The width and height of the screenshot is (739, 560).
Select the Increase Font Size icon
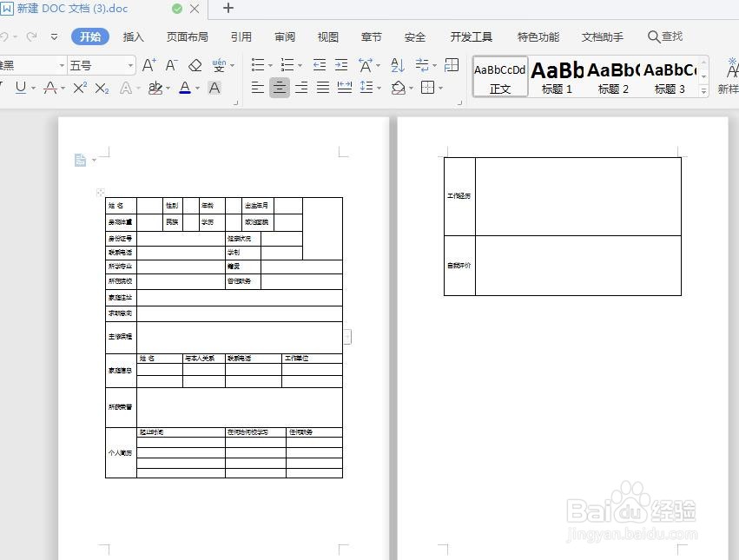[x=148, y=65]
